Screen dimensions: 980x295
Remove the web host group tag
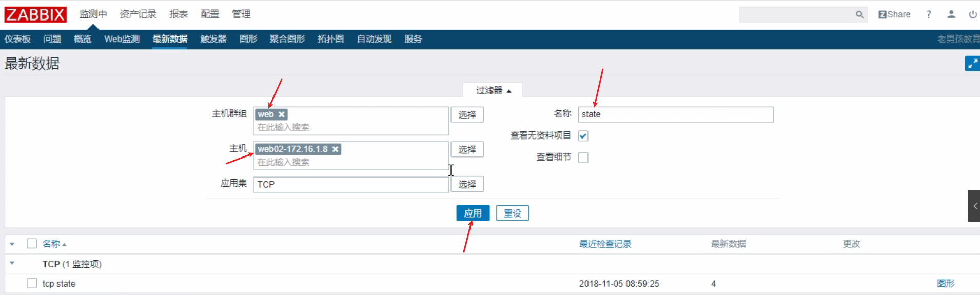click(x=282, y=114)
